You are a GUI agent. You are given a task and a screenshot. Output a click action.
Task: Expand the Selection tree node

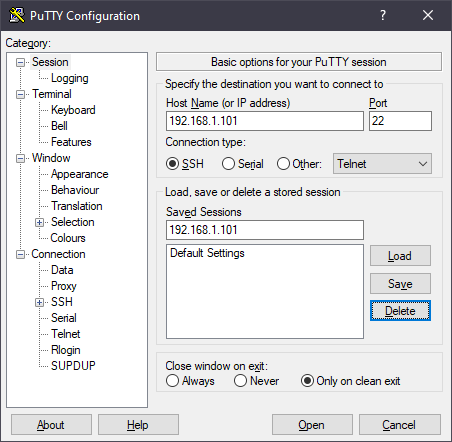(x=39, y=222)
